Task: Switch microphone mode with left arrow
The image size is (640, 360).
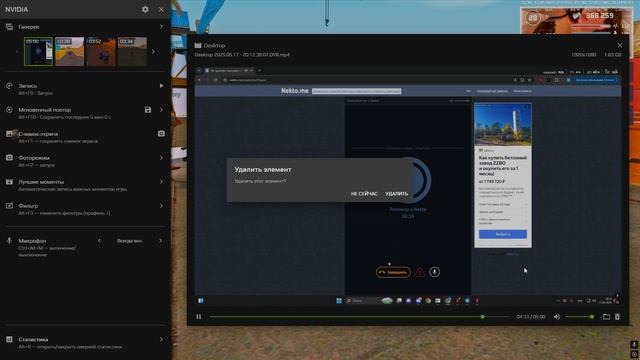Action: (99, 241)
